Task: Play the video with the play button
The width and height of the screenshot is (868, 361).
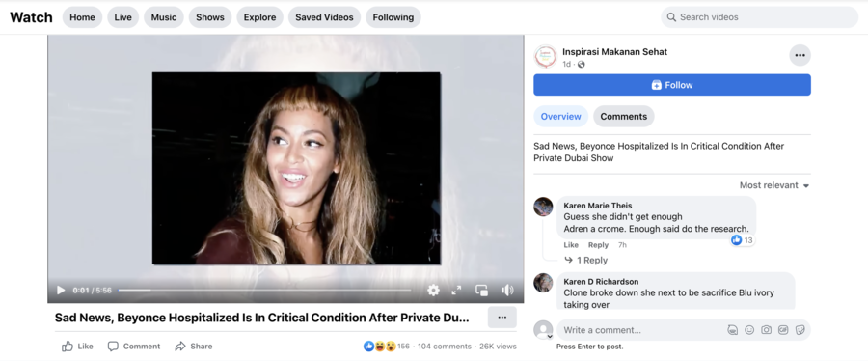Action: [x=61, y=291]
